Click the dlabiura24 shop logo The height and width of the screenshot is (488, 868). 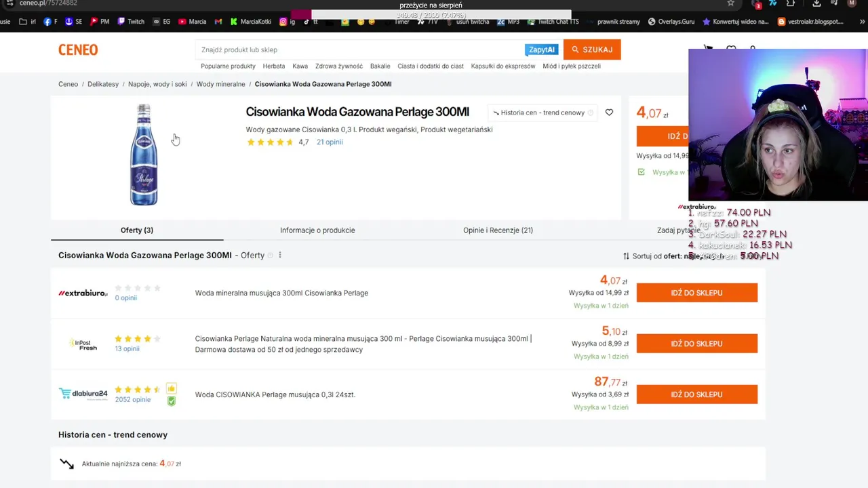point(83,394)
